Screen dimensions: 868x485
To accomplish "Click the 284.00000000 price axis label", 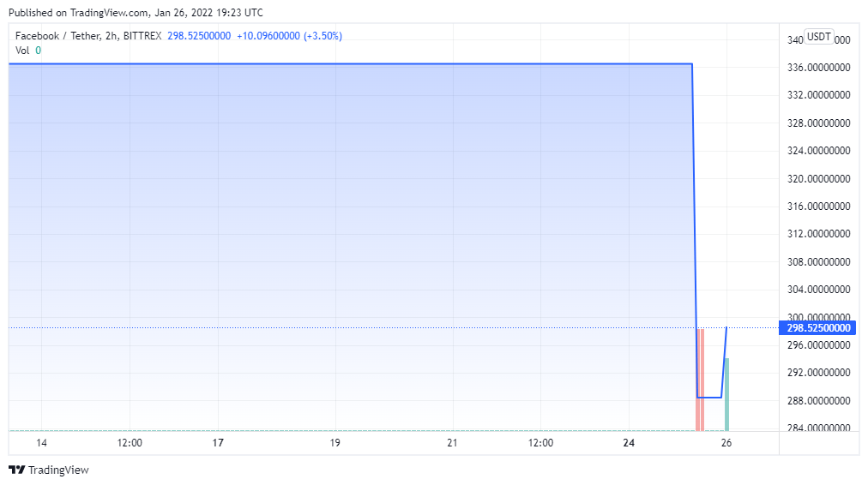I will click(x=819, y=428).
